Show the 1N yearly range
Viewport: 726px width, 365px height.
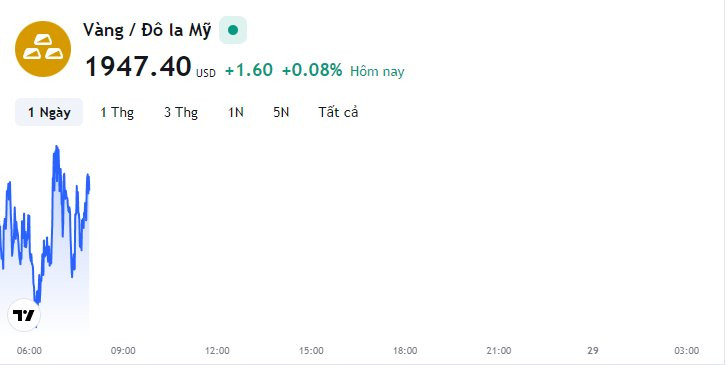[236, 112]
